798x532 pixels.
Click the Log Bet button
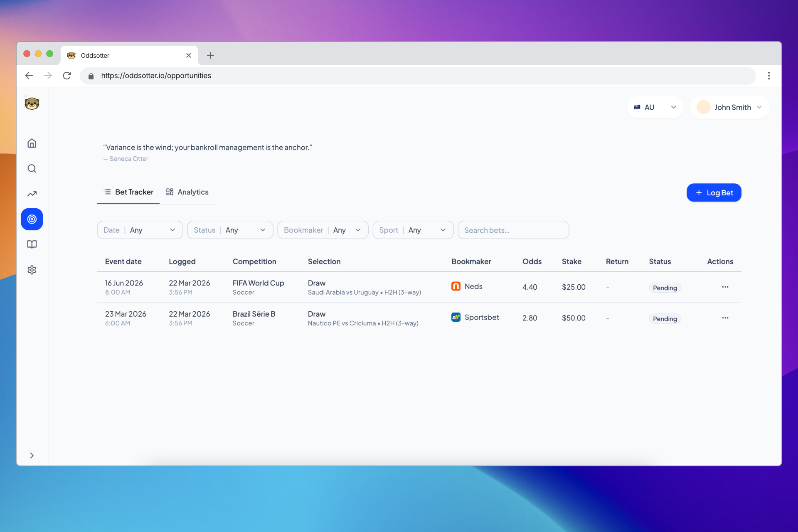(714, 192)
